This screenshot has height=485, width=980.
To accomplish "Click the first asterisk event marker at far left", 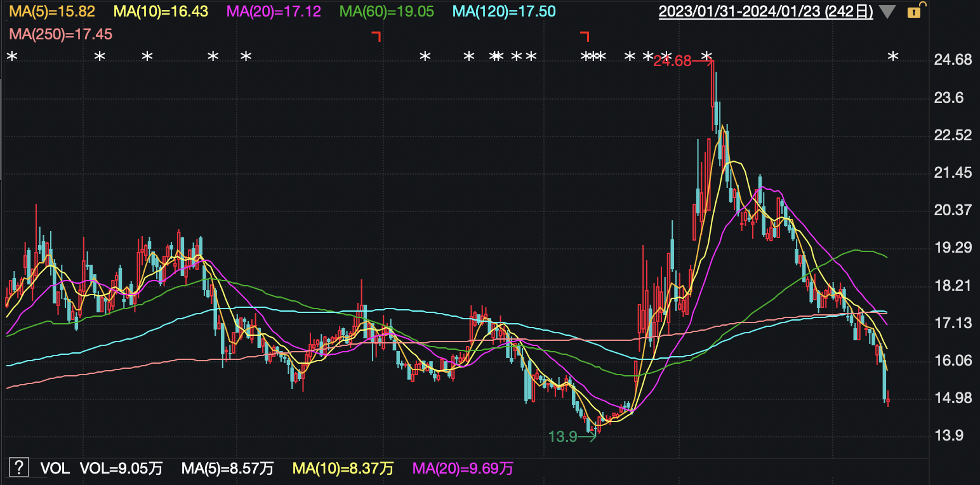I will point(12,57).
